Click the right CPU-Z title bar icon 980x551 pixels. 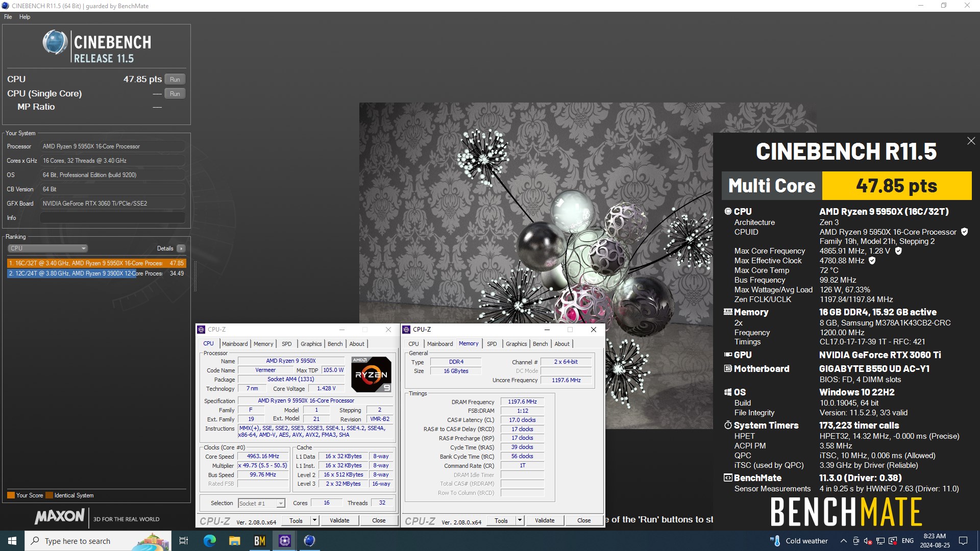coord(407,330)
